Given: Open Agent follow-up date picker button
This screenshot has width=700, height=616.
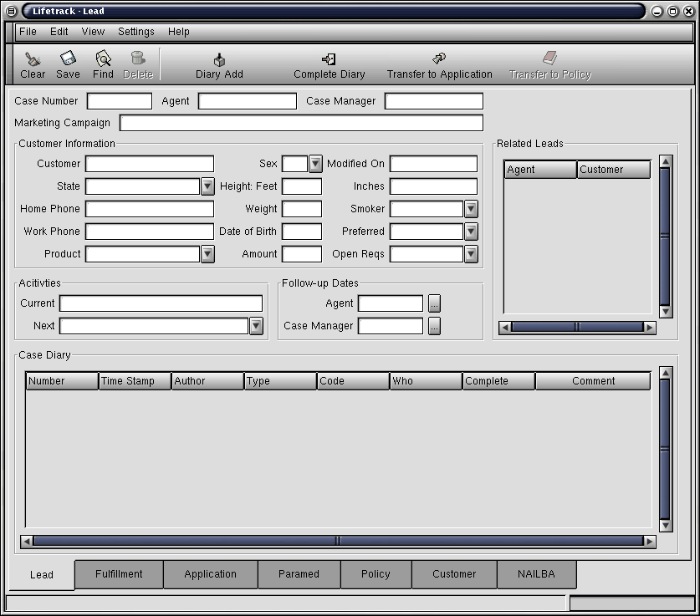Looking at the screenshot, I should pyautogui.click(x=434, y=303).
